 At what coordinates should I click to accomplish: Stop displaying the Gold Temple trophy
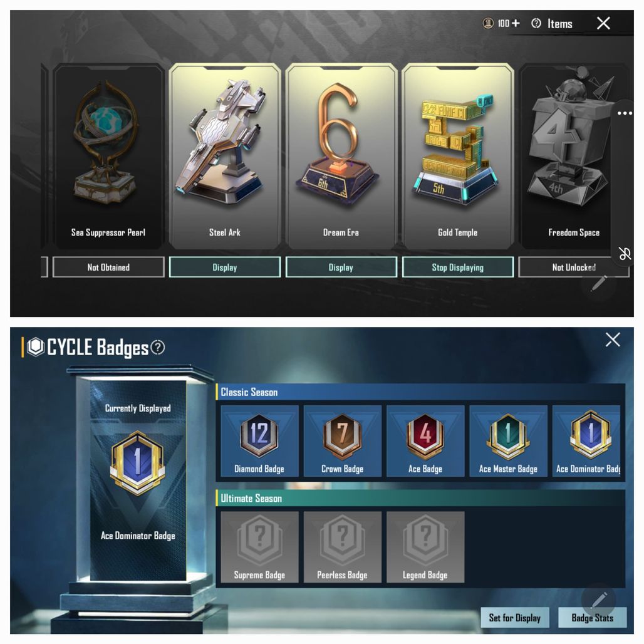(457, 267)
